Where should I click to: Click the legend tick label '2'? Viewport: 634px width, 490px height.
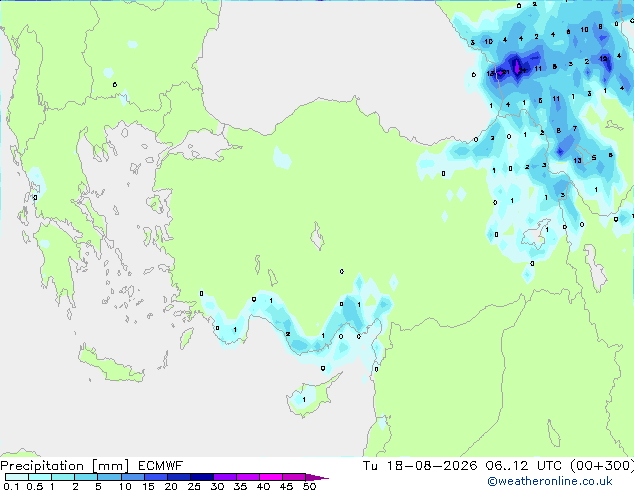click(x=75, y=486)
